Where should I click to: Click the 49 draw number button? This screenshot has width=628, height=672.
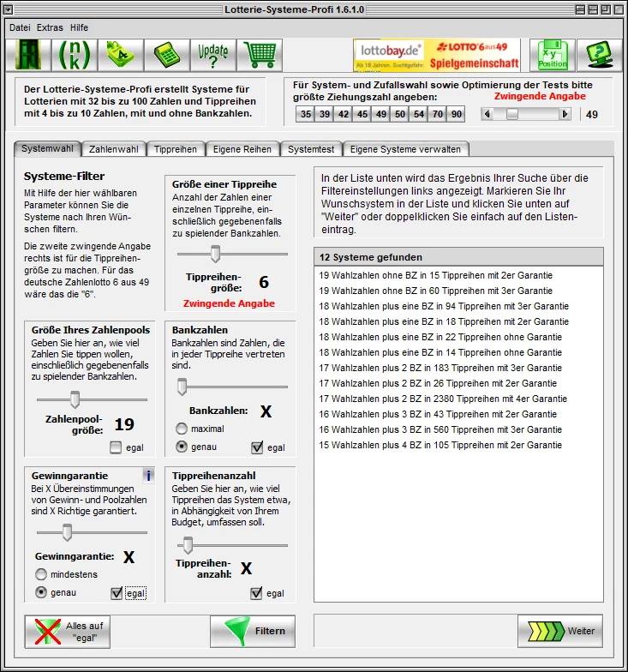[380, 114]
